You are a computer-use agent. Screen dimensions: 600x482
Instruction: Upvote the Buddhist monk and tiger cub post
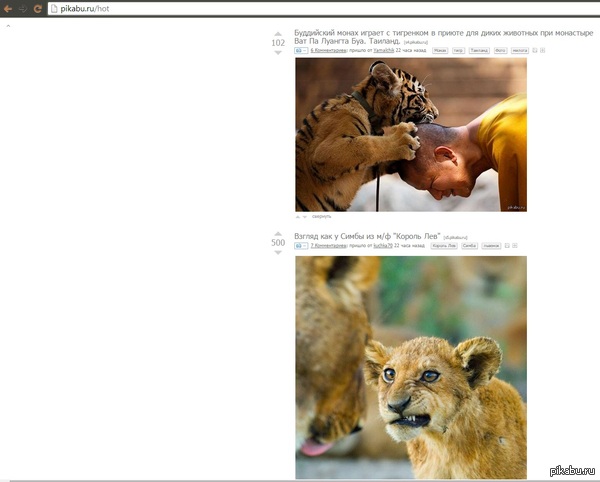click(278, 34)
